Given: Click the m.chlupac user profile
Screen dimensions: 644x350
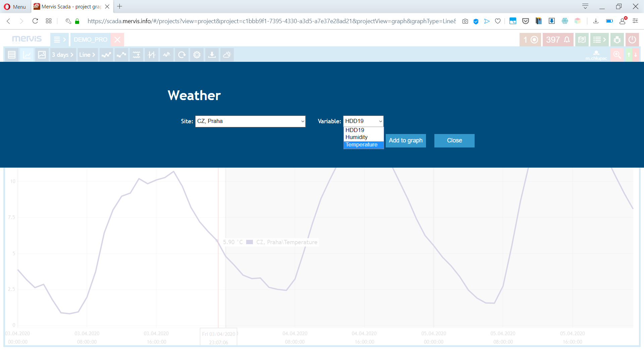Looking at the screenshot, I should click(597, 56).
